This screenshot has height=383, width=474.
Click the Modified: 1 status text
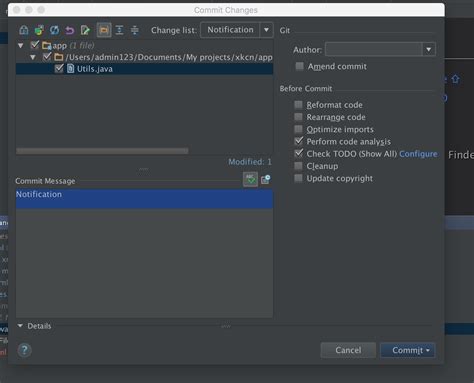(250, 162)
